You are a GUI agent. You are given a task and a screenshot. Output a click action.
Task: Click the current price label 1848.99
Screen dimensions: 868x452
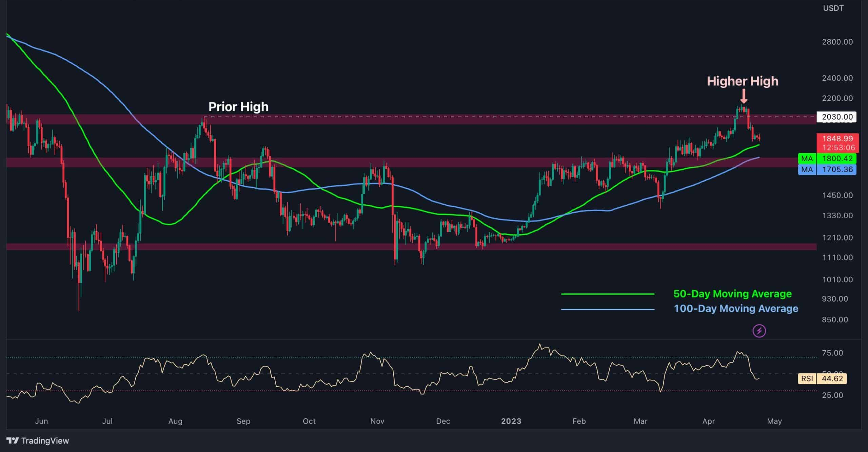837,138
